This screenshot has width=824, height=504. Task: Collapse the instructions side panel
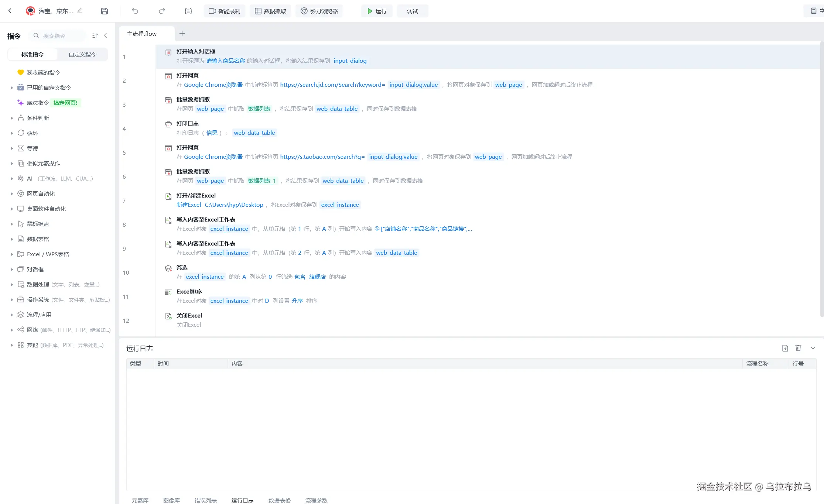106,35
